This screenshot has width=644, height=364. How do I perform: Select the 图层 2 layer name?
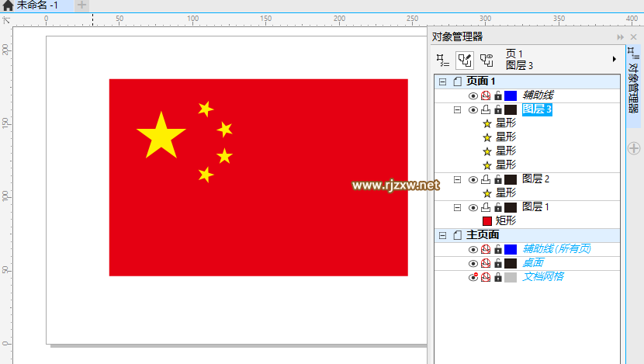(535, 179)
